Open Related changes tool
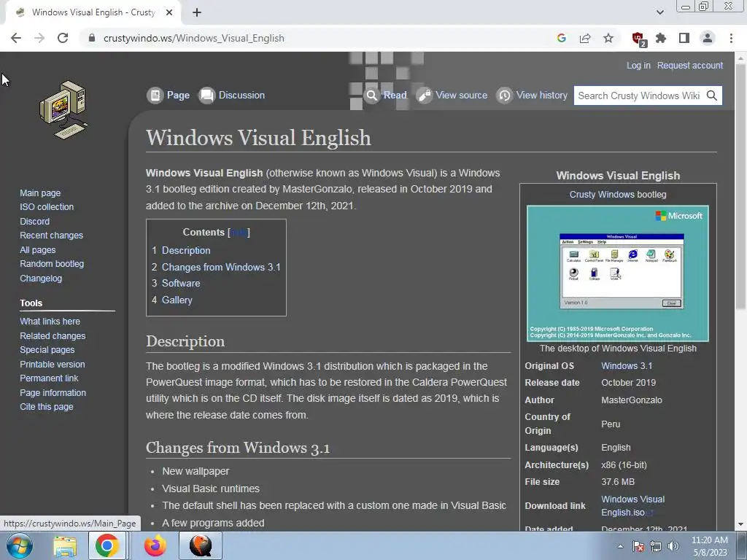Image resolution: width=747 pixels, height=560 pixels. pyautogui.click(x=53, y=335)
